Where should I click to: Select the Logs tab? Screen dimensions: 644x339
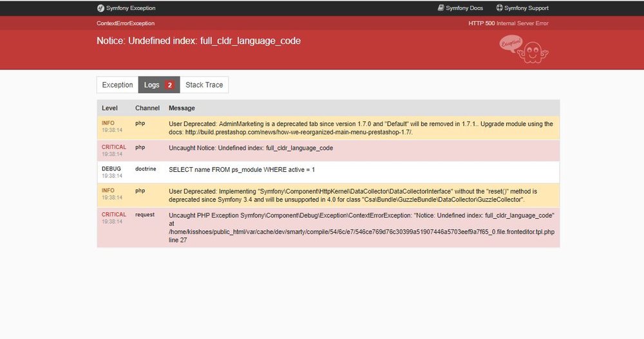click(x=159, y=85)
